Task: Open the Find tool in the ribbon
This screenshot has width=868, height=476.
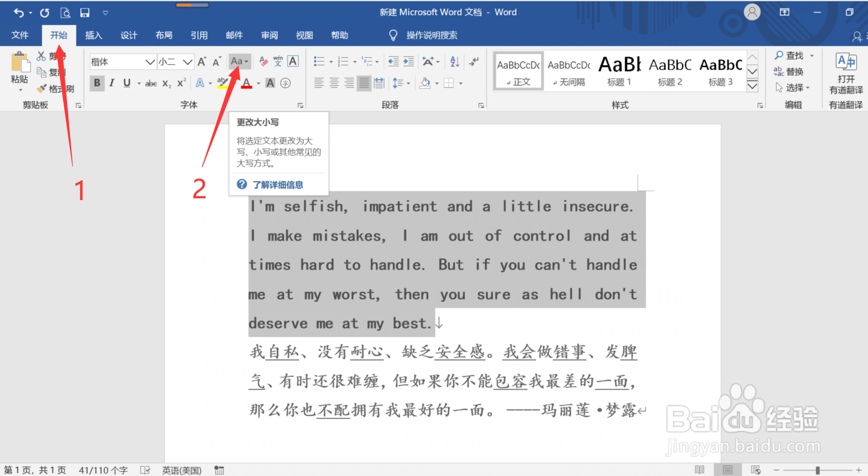Action: 792,55
